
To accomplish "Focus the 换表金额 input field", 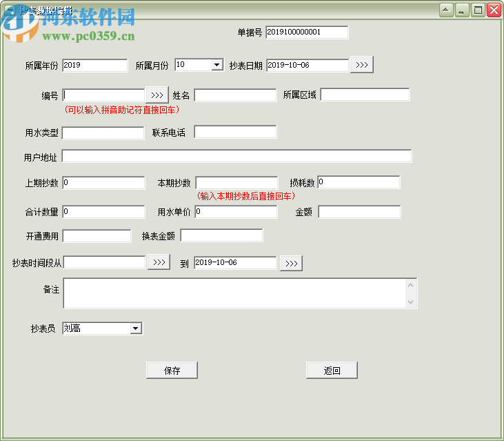I will (221, 235).
